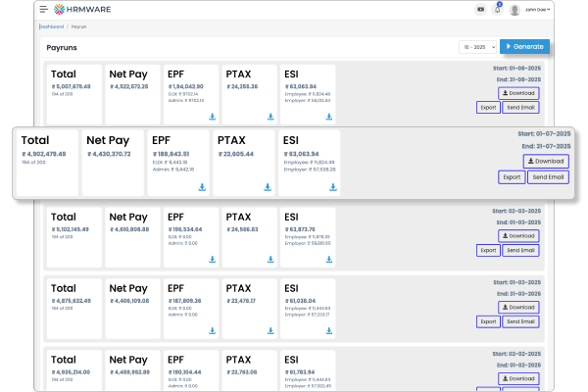Export the payrun starting 02-03-2025
Screen dimensions: 588x392
[488, 250]
